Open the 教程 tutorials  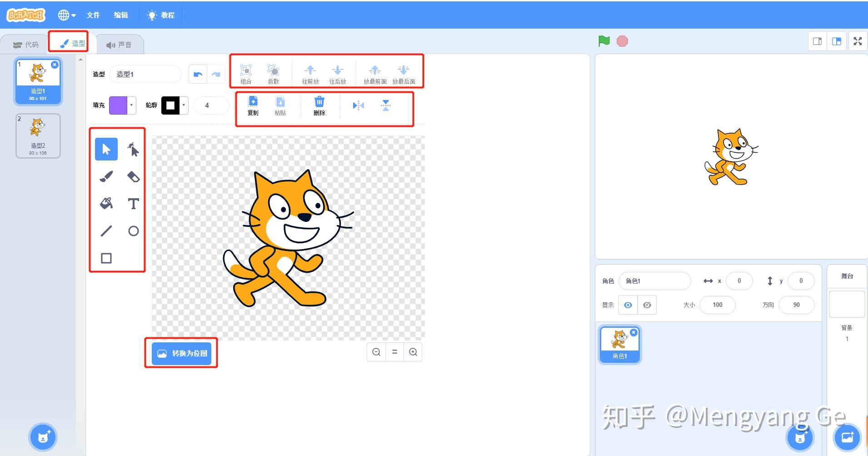tap(161, 15)
